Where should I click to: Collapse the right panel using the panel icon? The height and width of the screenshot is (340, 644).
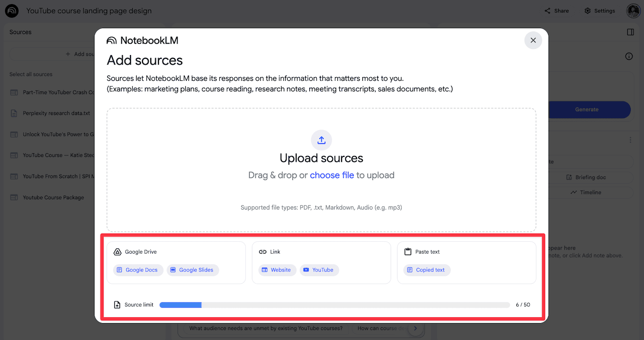[x=630, y=32]
